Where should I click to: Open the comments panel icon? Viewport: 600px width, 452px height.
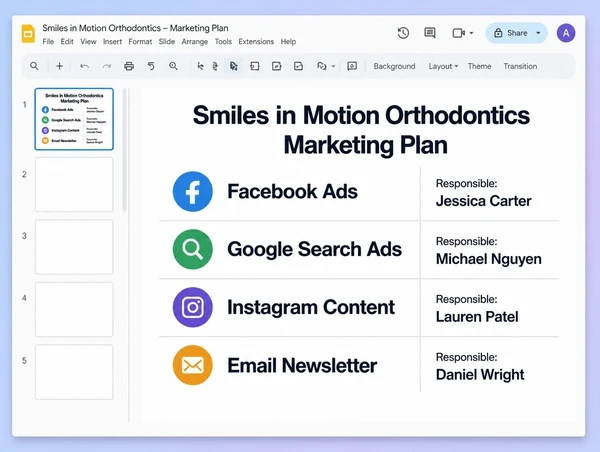tap(430, 33)
